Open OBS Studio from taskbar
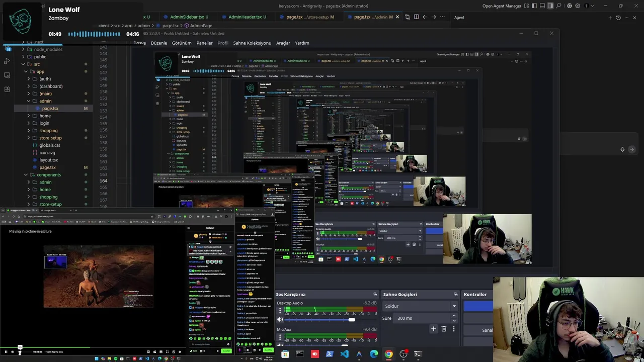The width and height of the screenshot is (644, 362). click(x=403, y=354)
